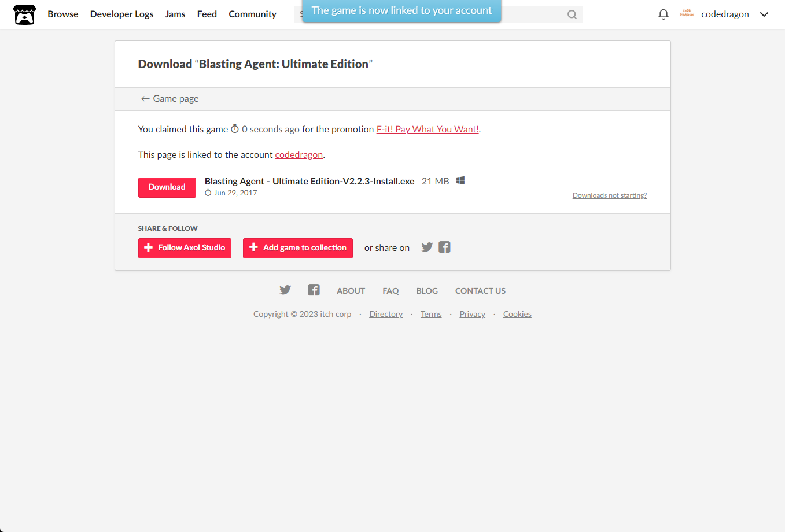
Task: Click the page title 'Blasting Agent: Ultimate Edition'
Action: pyautogui.click(x=283, y=64)
